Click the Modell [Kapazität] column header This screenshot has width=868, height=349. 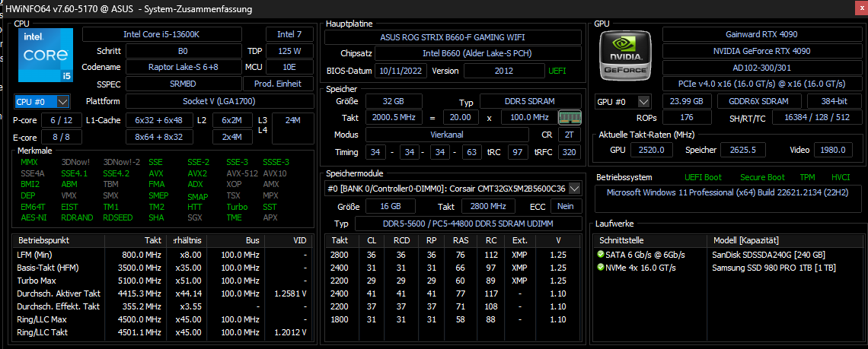click(x=786, y=241)
